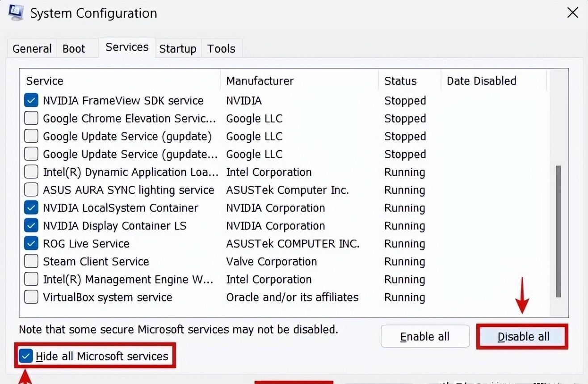588x384 pixels.
Task: Enable VirtualBox system service checkbox
Action: click(x=31, y=297)
